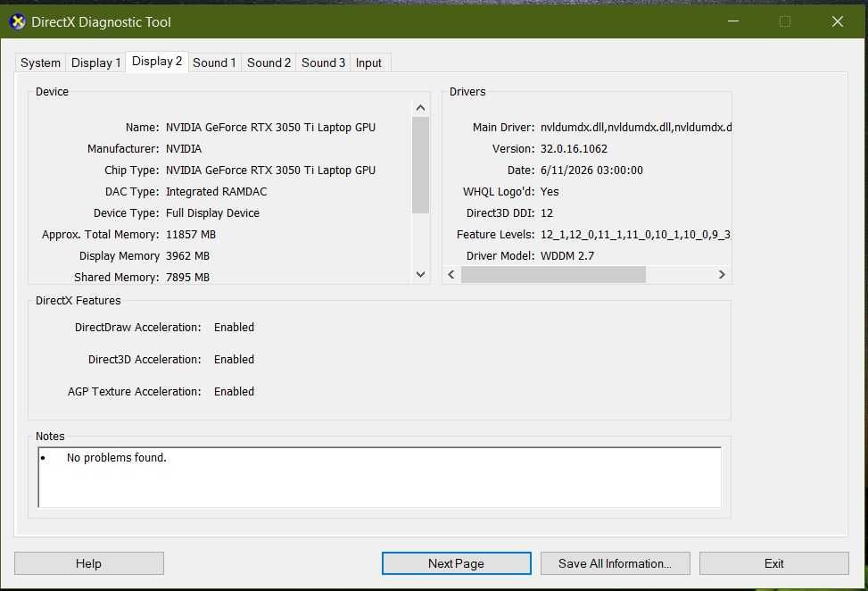Click the 'Integrated RAMDAC' value

pyautogui.click(x=217, y=192)
